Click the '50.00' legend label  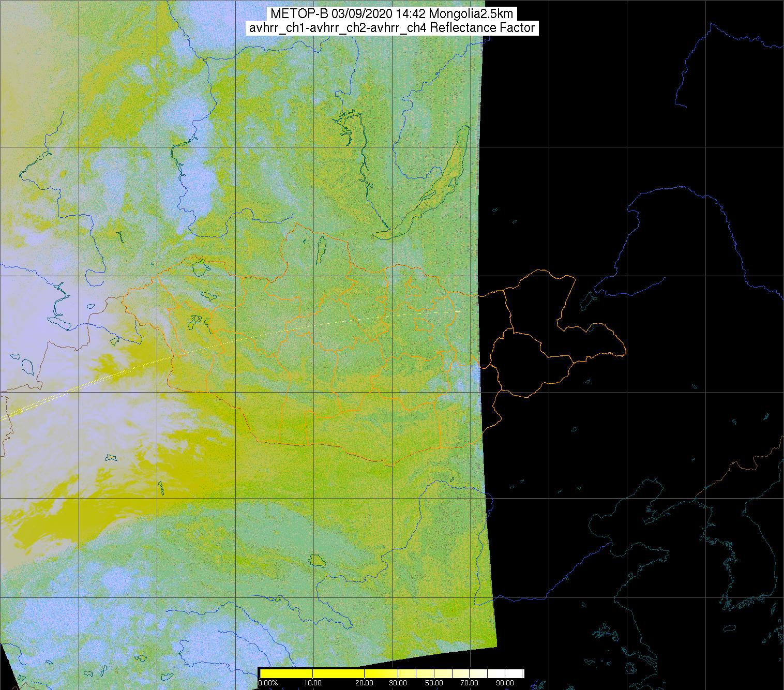click(x=434, y=684)
